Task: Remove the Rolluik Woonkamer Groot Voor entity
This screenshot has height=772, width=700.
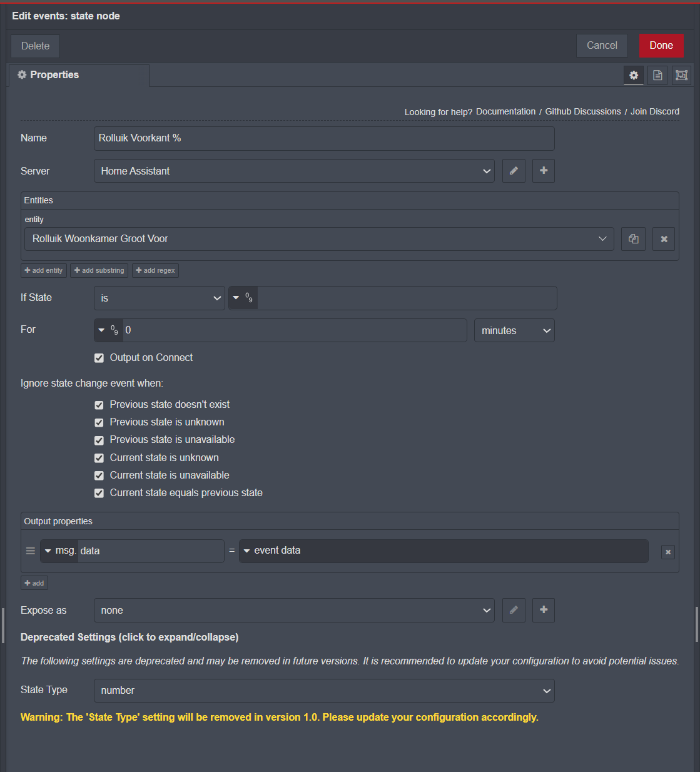Action: pyautogui.click(x=664, y=239)
